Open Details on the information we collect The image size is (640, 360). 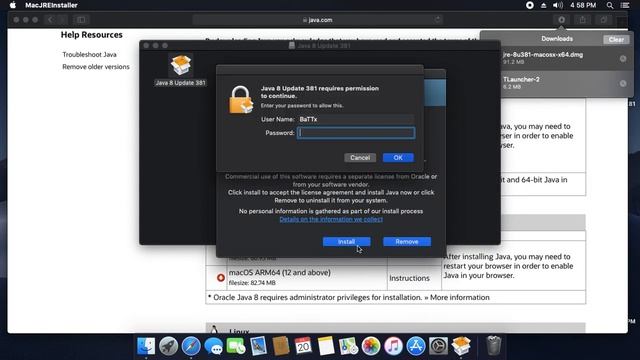(x=331, y=219)
